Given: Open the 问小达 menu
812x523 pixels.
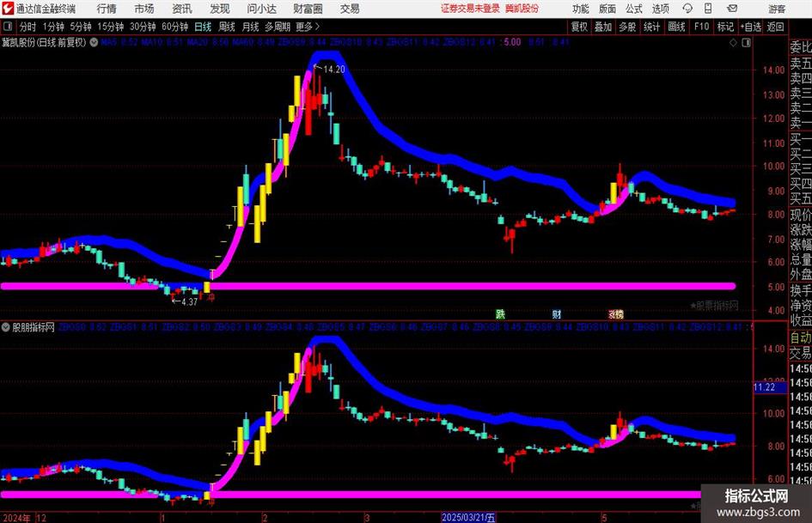Looking at the screenshot, I should [261, 9].
